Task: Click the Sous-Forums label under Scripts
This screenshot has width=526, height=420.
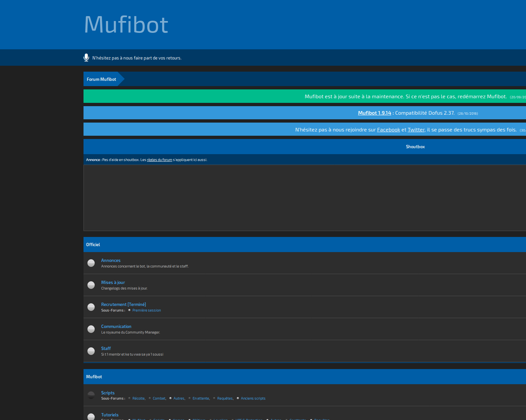Action: point(113,398)
